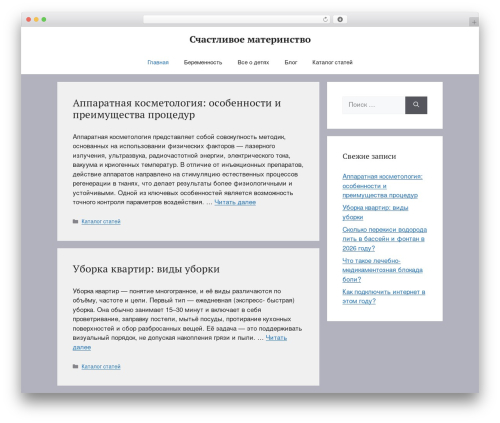
Task: Click Читать далее in the cleaning post
Action: pyautogui.click(x=276, y=338)
